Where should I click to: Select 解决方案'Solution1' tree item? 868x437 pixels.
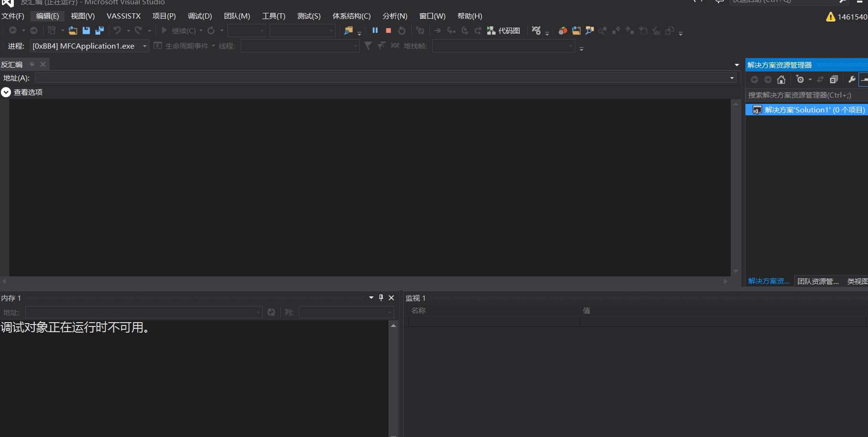[807, 110]
